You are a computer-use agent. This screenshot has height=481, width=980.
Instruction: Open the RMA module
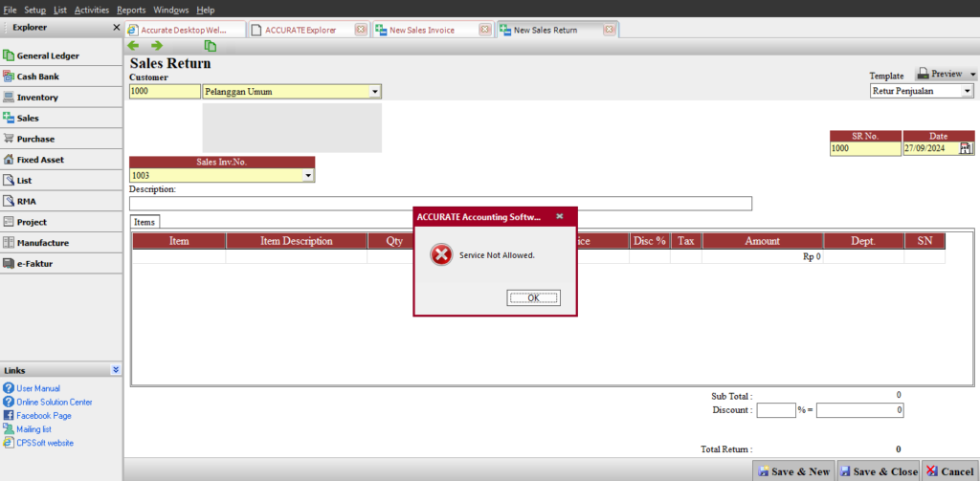coord(60,201)
